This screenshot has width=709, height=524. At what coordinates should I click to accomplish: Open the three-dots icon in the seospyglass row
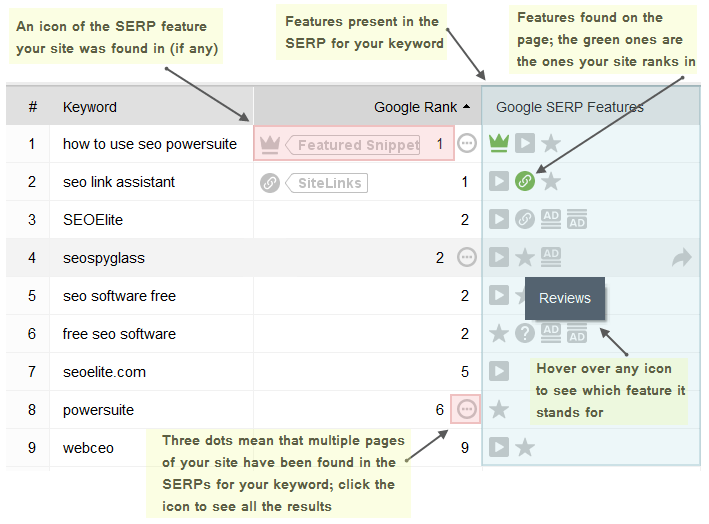tap(467, 257)
